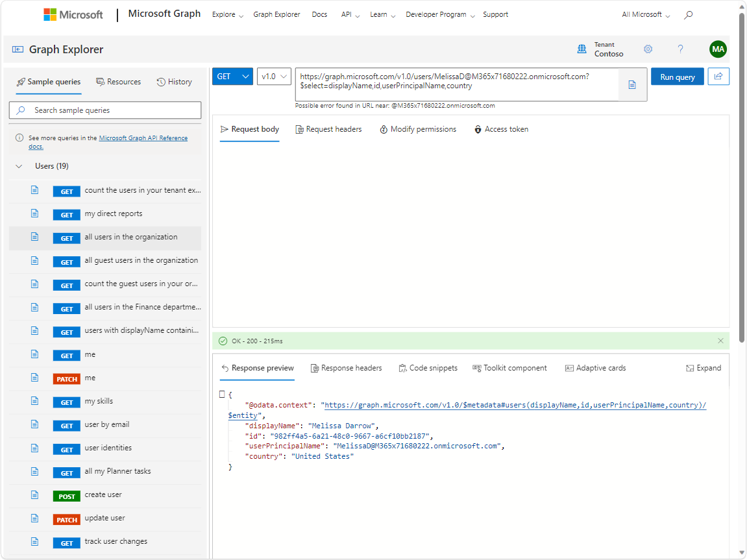Switch to the Sample queries tab
The image size is (747, 560).
(x=49, y=82)
